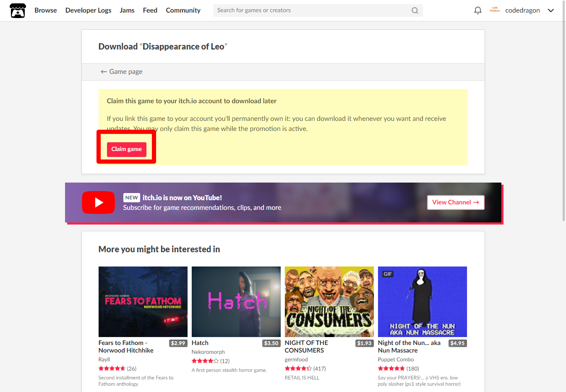Click the star rating with (12) reviews

pyautogui.click(x=210, y=361)
